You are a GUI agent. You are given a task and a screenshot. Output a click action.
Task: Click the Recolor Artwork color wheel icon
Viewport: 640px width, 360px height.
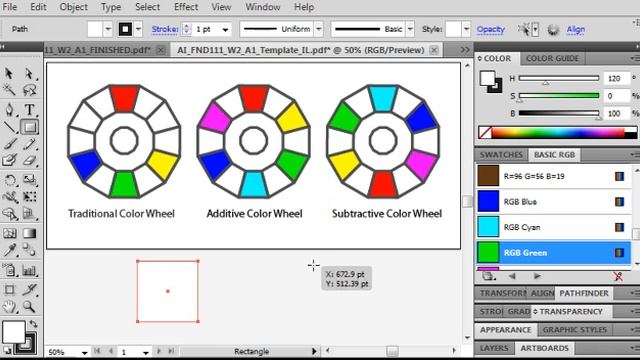point(553,29)
